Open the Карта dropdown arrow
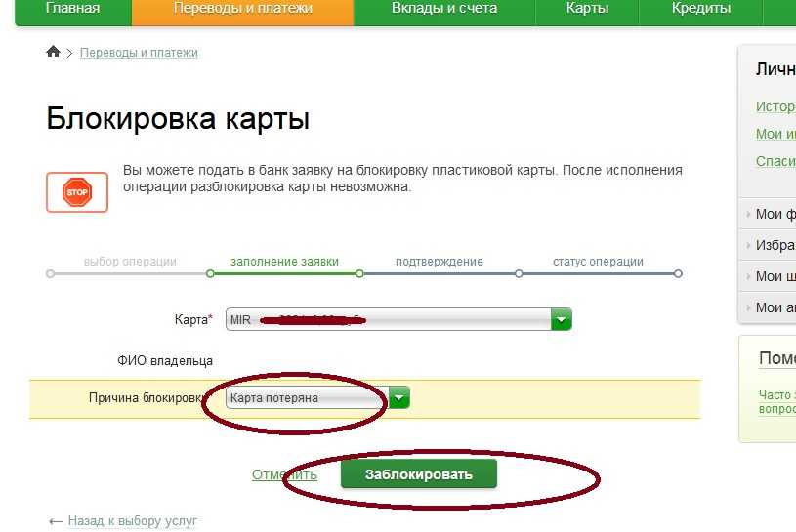The width and height of the screenshot is (796, 532). [562, 319]
